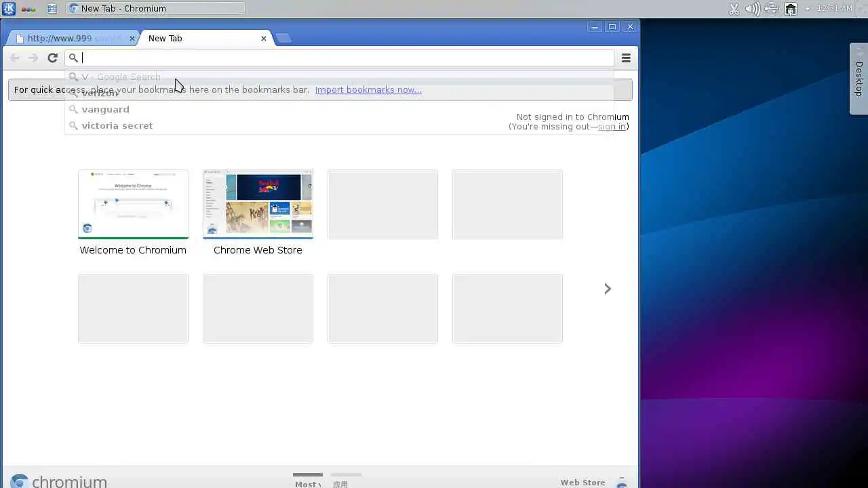Open the Desktop side panel tab
This screenshot has height=488, width=868.
859,79
